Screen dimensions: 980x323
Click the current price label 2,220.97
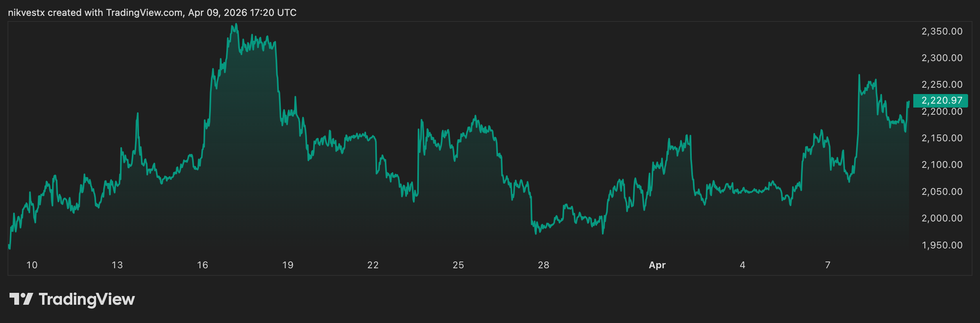click(940, 101)
